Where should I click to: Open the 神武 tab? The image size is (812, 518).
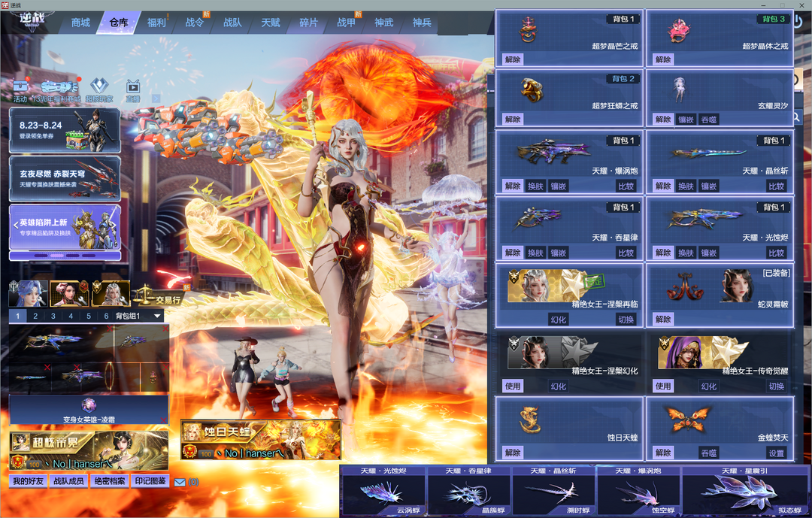[383, 23]
